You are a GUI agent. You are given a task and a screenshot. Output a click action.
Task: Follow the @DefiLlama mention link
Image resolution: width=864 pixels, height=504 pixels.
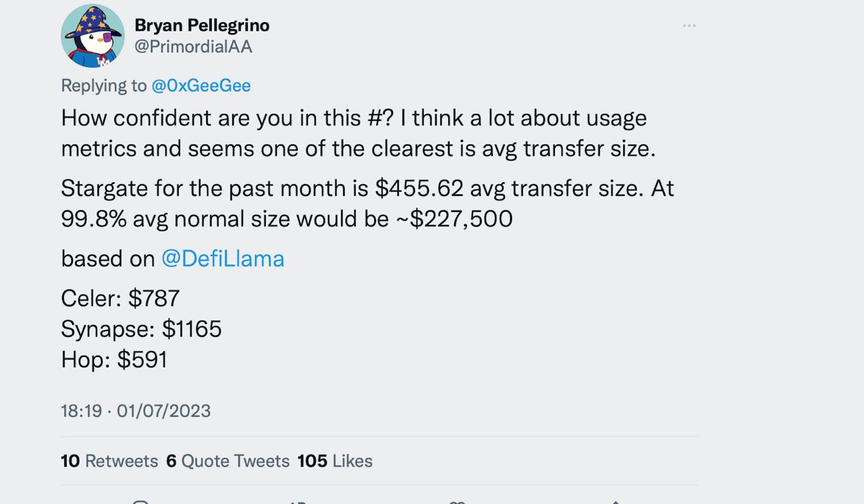(x=223, y=258)
